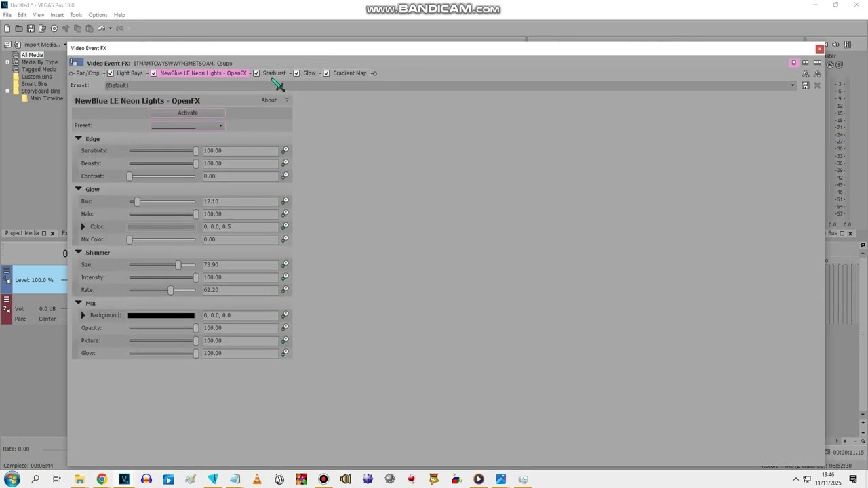Save the Video Event FX preset
This screenshot has width=868, height=488.
806,85
